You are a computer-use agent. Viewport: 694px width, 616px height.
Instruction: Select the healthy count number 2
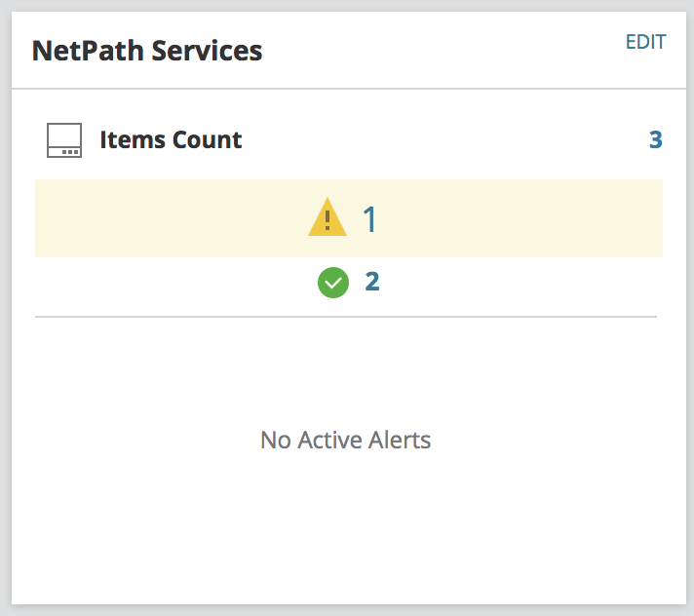point(371,283)
